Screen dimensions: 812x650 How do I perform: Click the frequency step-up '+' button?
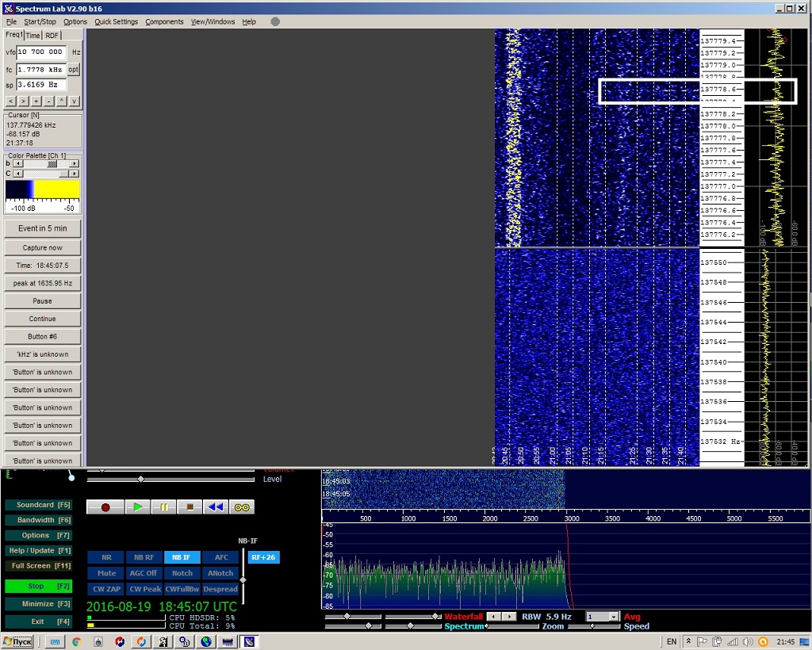click(36, 101)
